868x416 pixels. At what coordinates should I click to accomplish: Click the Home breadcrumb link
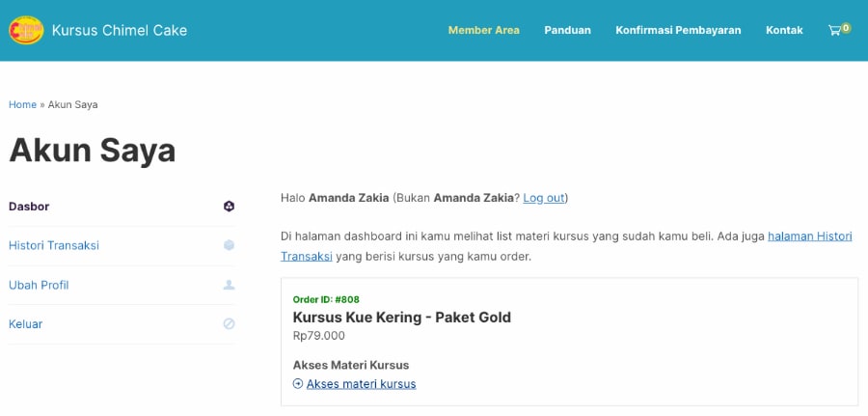[22, 104]
